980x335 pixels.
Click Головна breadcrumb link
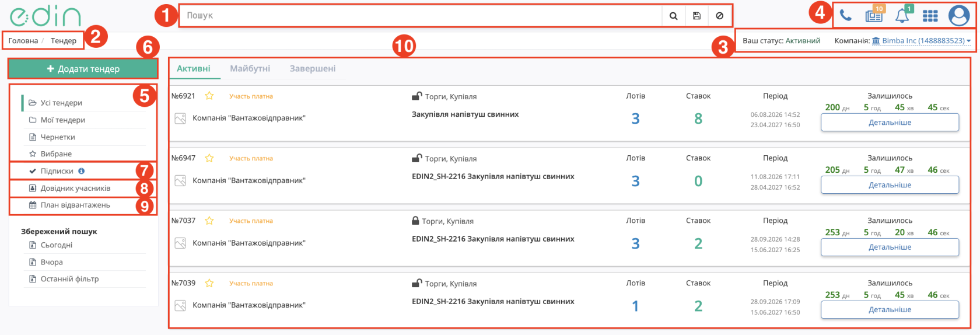[23, 41]
